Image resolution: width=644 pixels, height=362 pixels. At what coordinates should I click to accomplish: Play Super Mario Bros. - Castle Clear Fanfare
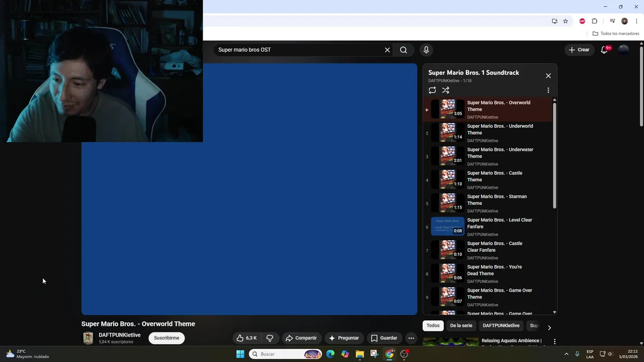(488, 250)
